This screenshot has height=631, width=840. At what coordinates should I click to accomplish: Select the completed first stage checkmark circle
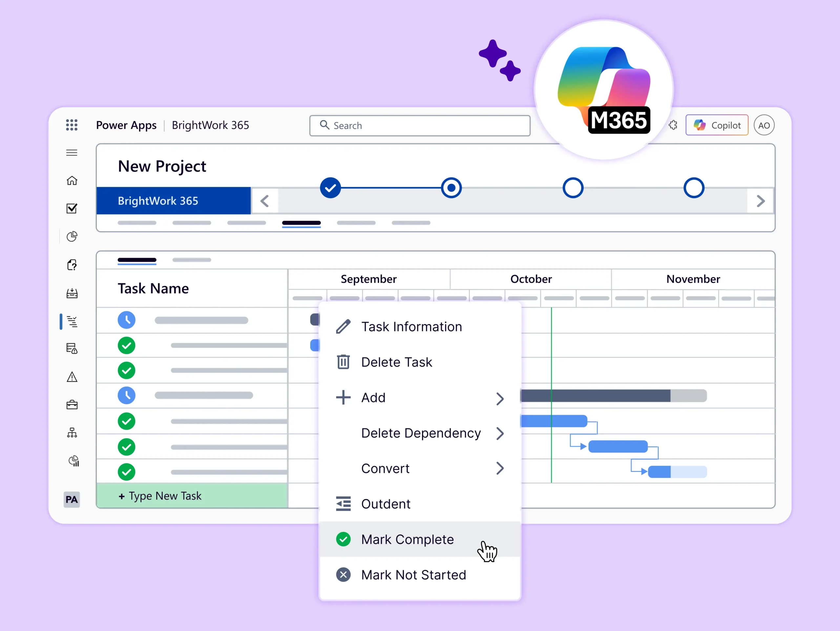click(x=330, y=188)
